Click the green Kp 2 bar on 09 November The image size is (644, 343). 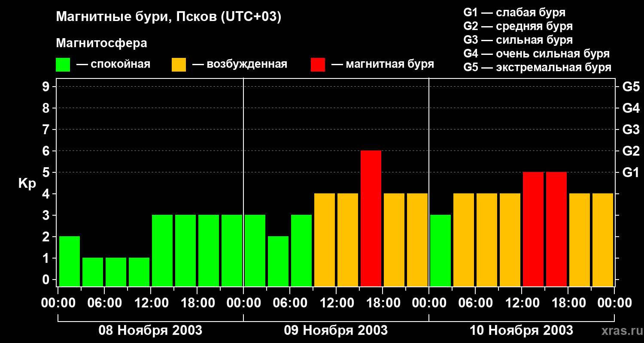tap(278, 261)
